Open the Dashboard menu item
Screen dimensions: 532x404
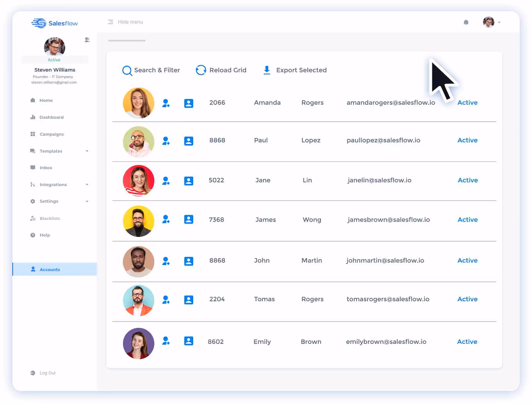coord(51,117)
